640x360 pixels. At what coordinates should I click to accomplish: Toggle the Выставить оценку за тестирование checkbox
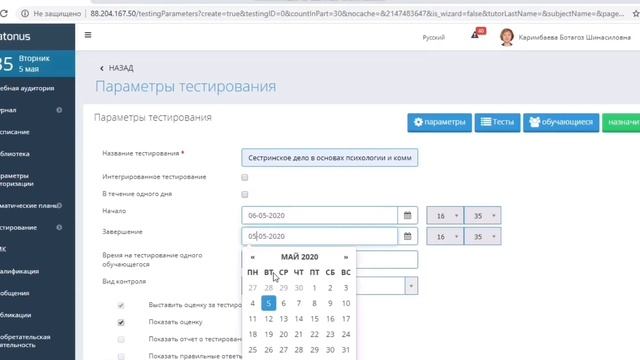(121, 305)
